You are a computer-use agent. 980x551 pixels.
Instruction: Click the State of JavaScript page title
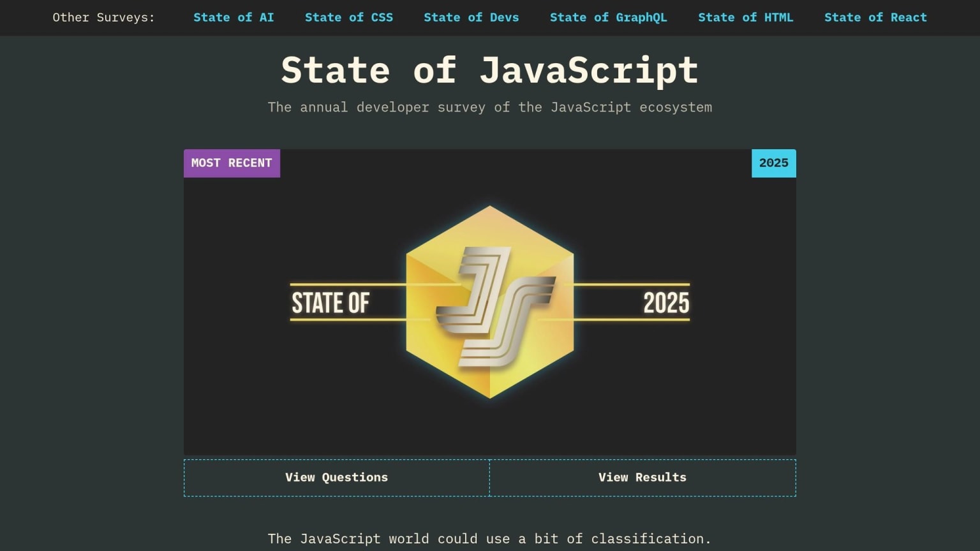tap(490, 70)
